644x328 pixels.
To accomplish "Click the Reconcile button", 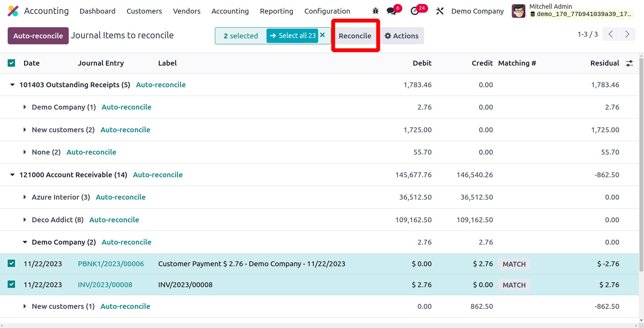I will tap(355, 36).
